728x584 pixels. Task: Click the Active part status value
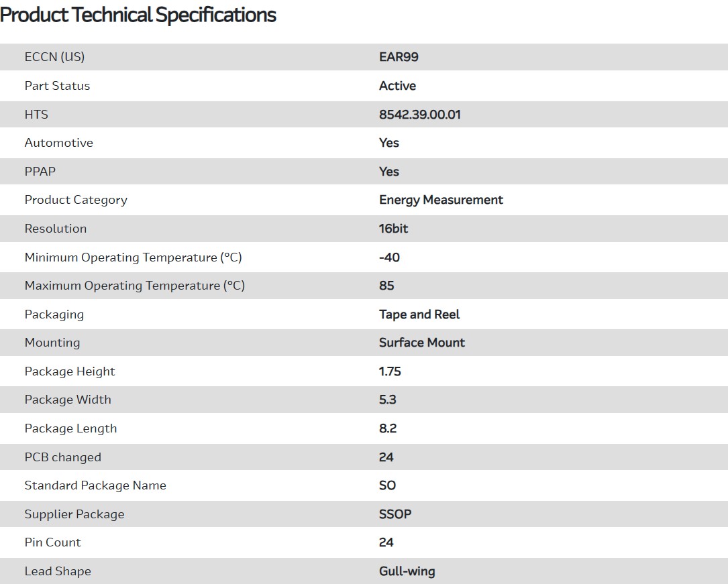click(x=397, y=86)
